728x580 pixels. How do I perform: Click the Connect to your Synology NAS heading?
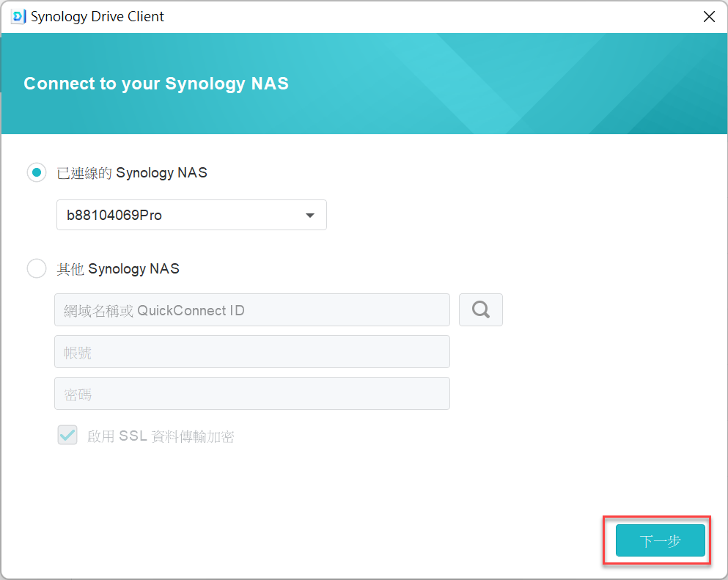tap(156, 84)
